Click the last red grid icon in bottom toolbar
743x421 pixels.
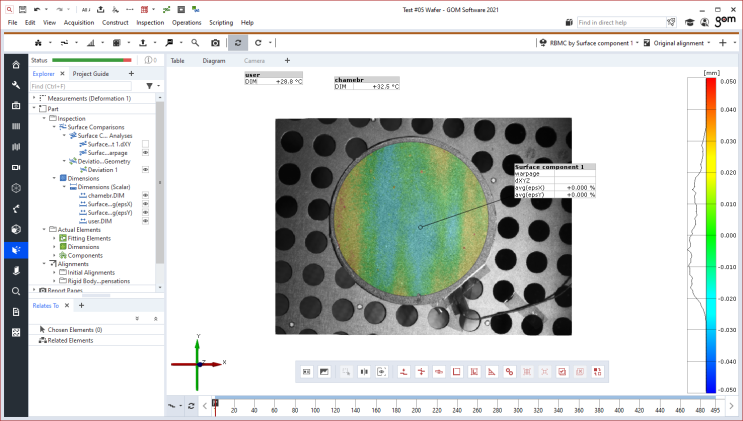tap(598, 372)
